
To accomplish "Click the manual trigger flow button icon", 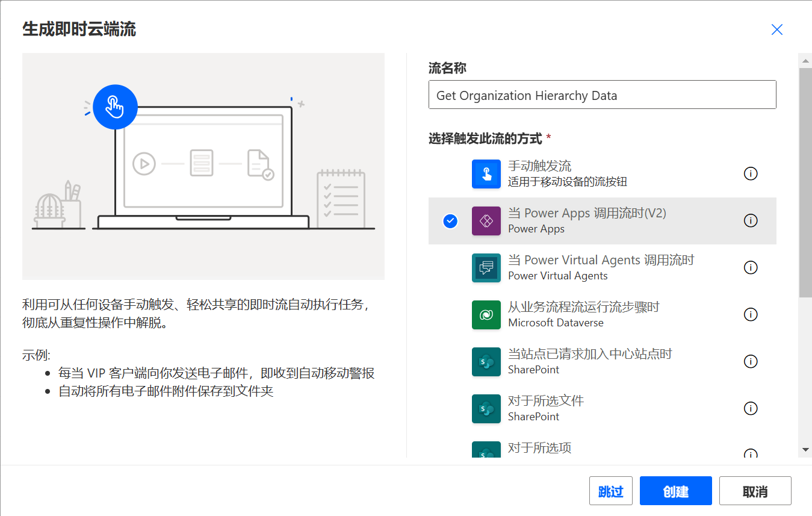I will point(486,174).
